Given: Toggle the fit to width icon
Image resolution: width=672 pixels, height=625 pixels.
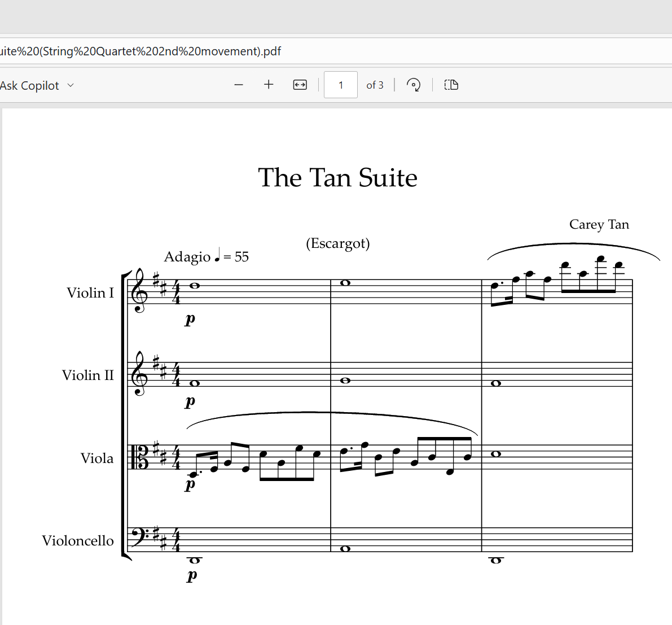Looking at the screenshot, I should (300, 85).
